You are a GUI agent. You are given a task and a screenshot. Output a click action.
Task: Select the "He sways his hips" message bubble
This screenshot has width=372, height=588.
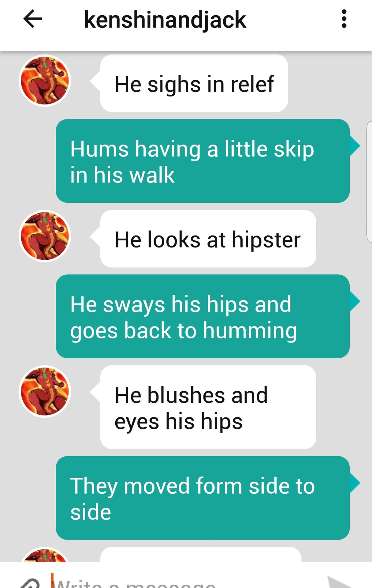coord(203,316)
